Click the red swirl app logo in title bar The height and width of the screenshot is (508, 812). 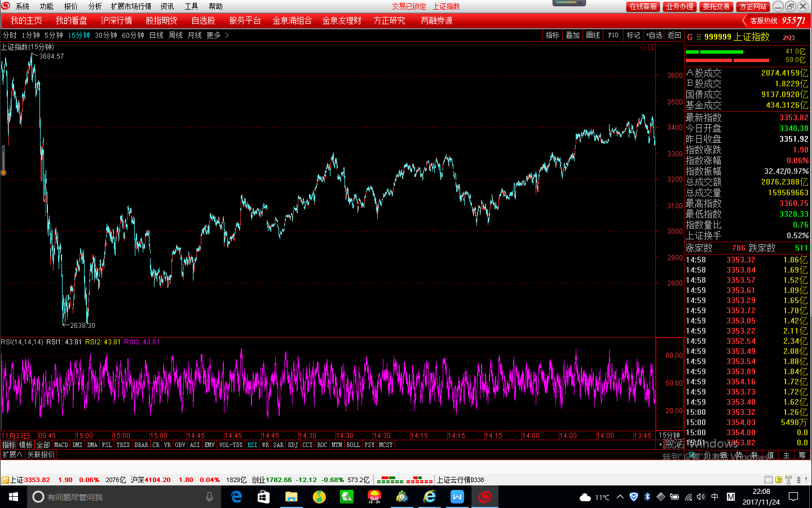(6, 6)
